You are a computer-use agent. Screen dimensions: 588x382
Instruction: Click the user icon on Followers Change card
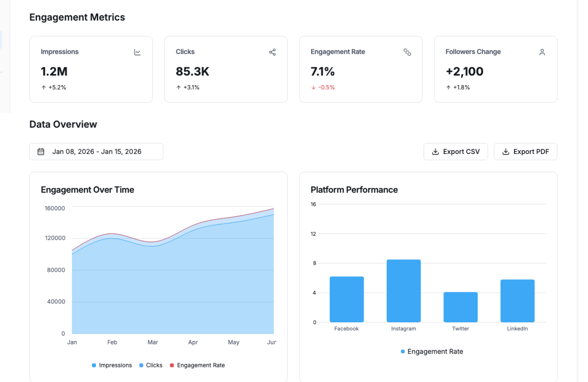pyautogui.click(x=542, y=52)
